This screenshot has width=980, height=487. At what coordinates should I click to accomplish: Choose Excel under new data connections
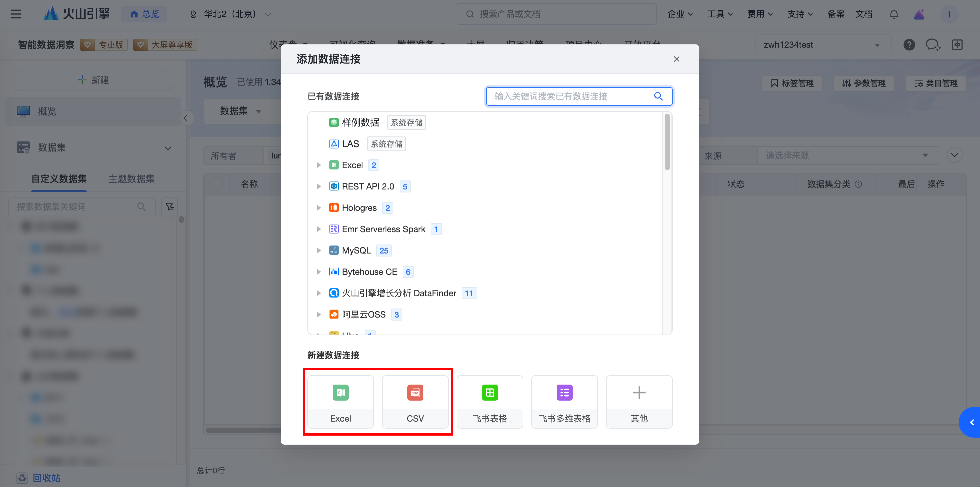pos(340,402)
